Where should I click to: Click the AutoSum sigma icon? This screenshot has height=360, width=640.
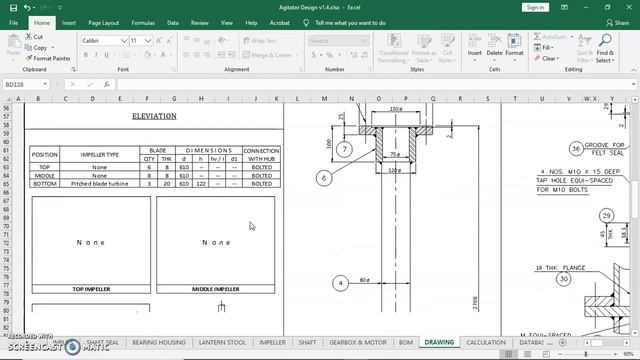click(537, 37)
